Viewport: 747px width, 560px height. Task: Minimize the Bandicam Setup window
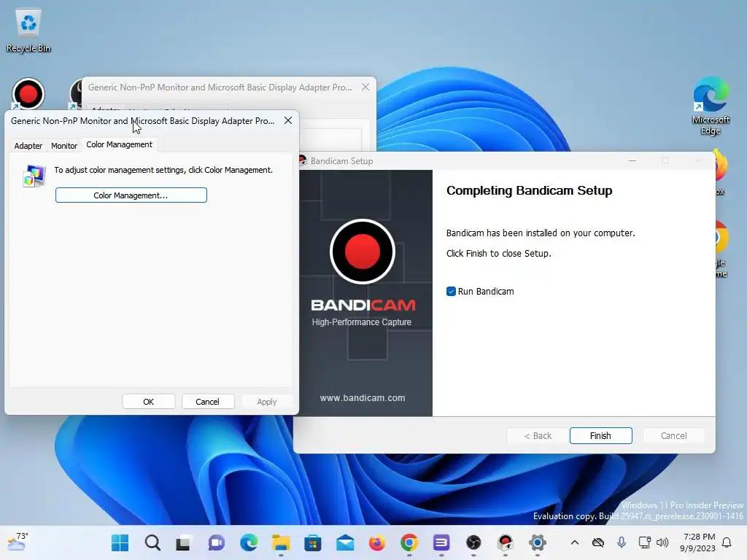tap(632, 161)
